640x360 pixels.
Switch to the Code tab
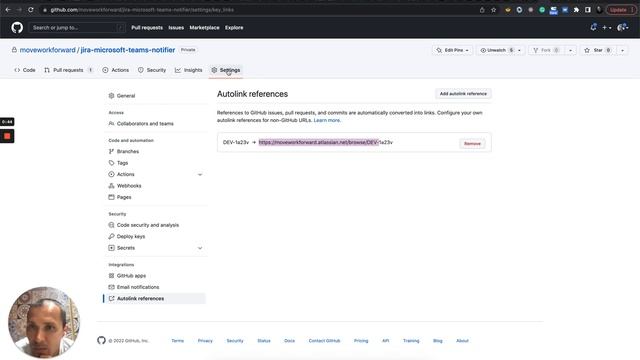pyautogui.click(x=25, y=70)
